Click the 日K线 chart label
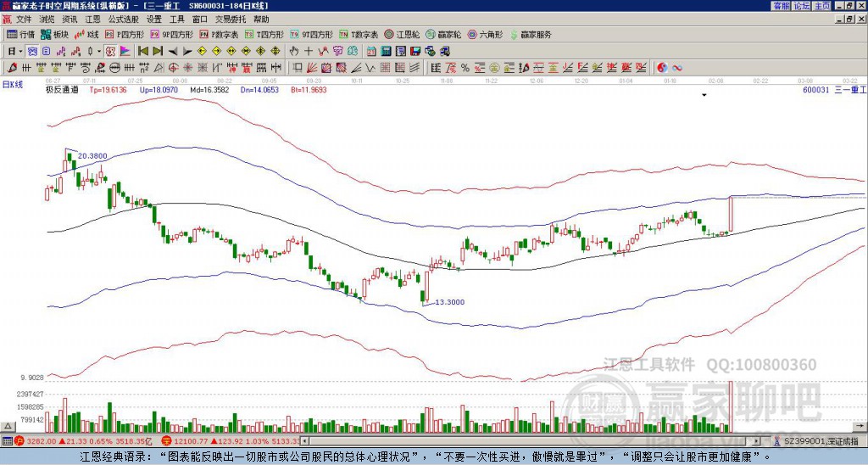 13,84
